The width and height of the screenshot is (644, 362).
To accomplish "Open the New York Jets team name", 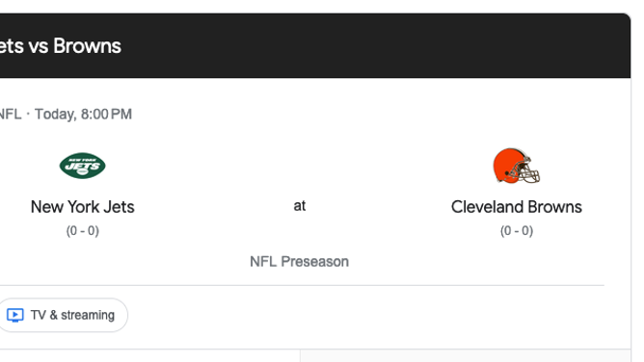I will click(x=83, y=207).
